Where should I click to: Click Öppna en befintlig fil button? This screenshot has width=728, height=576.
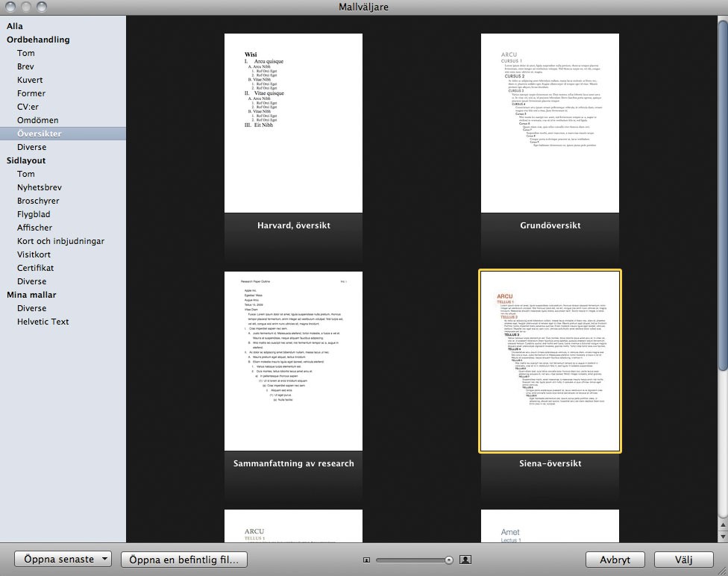184,559
